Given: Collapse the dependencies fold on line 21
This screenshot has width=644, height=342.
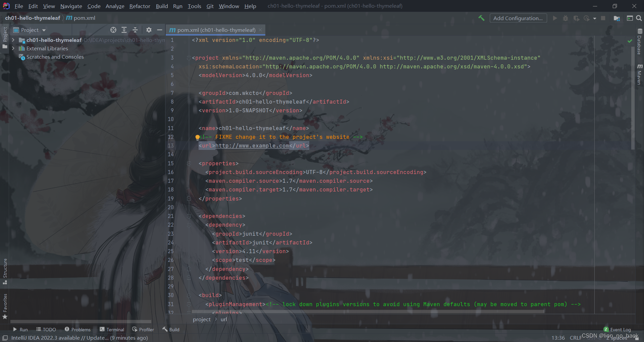Looking at the screenshot, I should point(189,216).
